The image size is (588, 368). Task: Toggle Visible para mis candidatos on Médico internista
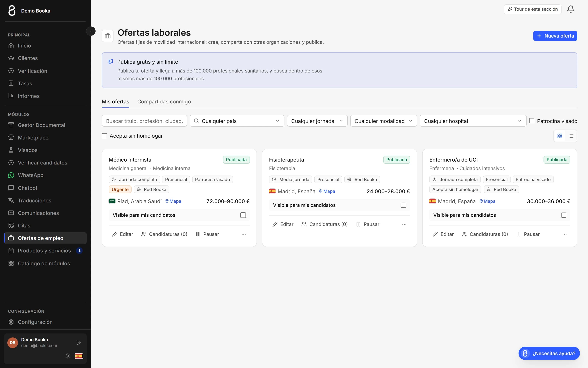click(243, 215)
